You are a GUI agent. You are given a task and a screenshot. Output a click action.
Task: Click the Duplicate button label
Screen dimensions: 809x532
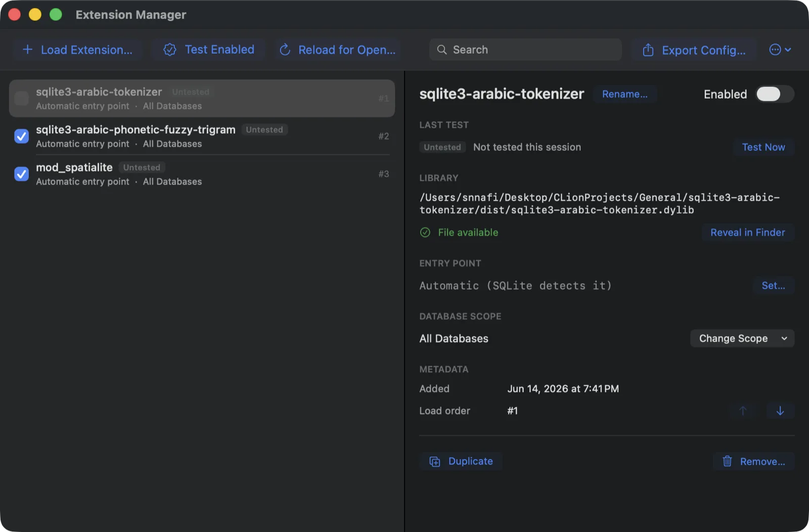[x=470, y=461]
